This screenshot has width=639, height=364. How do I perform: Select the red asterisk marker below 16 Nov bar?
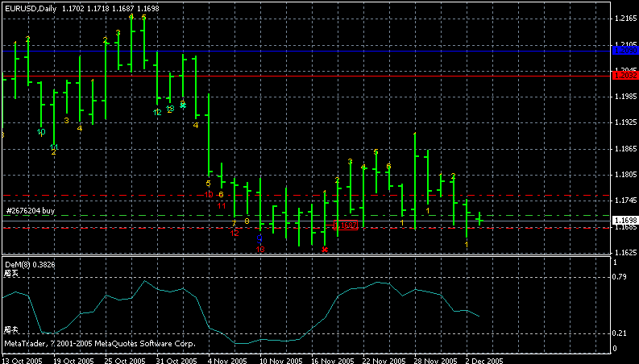click(325, 249)
